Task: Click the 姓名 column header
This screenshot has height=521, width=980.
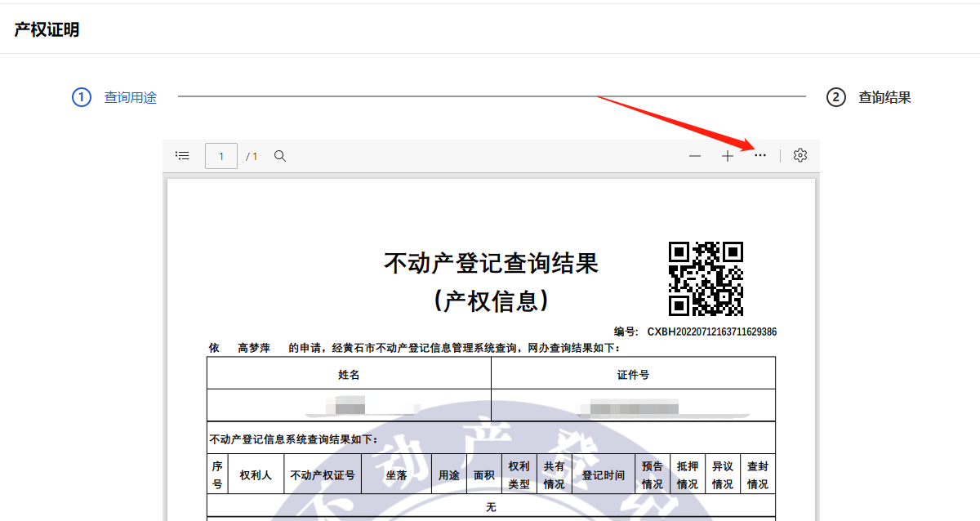Action: [349, 375]
